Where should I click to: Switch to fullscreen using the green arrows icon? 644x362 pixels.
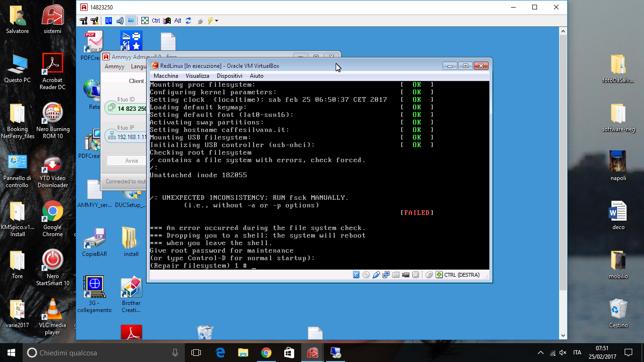(145, 21)
